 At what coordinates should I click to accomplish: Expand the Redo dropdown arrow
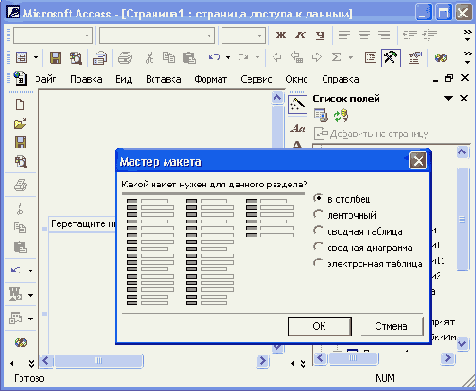257,58
